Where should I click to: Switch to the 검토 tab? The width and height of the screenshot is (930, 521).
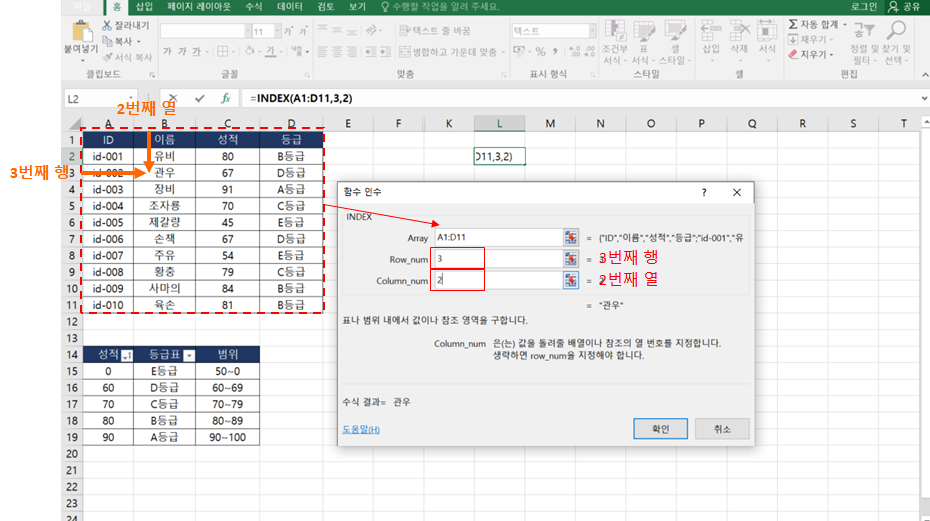click(326, 7)
